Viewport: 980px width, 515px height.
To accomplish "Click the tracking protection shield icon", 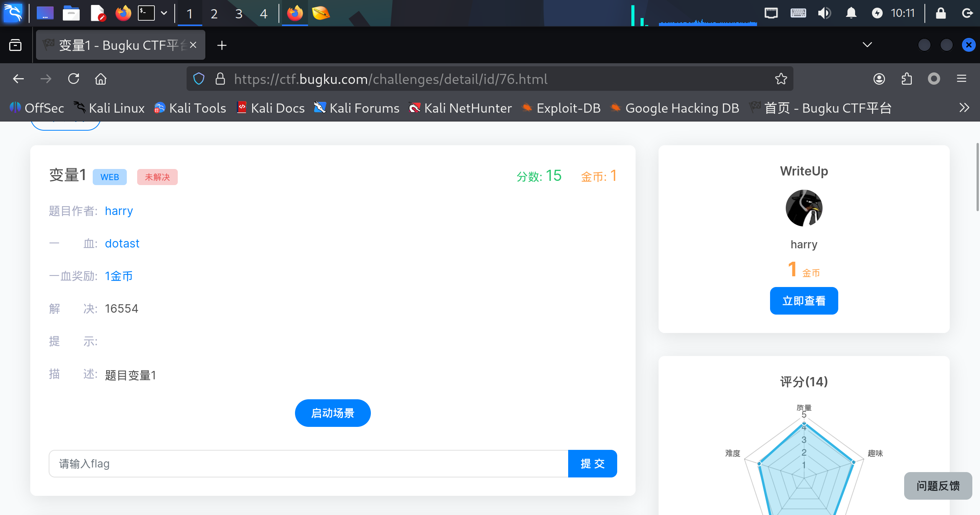I will (199, 79).
